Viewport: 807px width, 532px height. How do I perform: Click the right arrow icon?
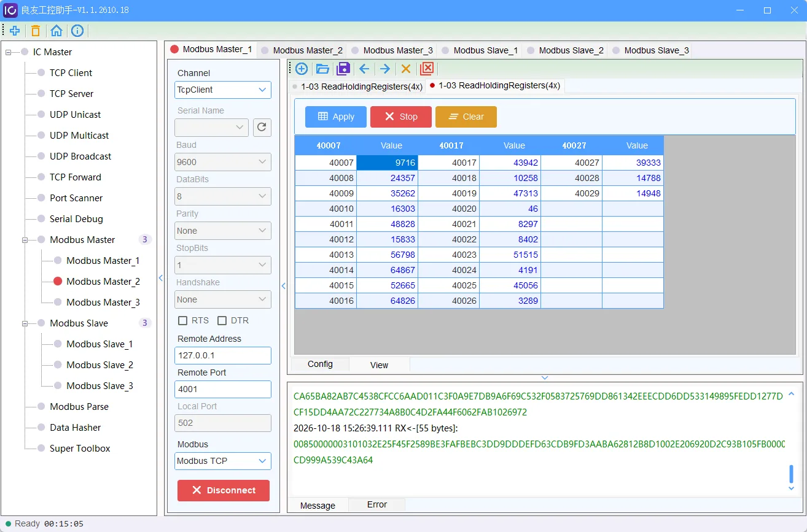click(385, 69)
